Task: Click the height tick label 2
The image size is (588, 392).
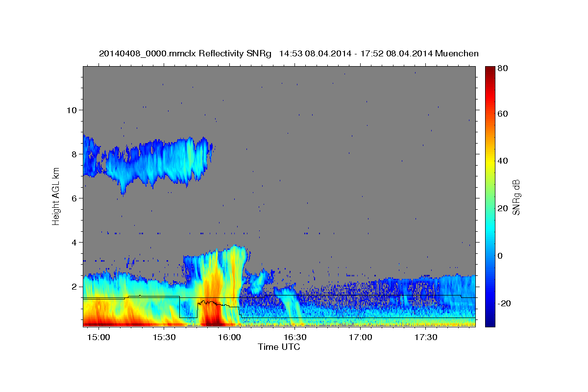Action: pyautogui.click(x=75, y=286)
